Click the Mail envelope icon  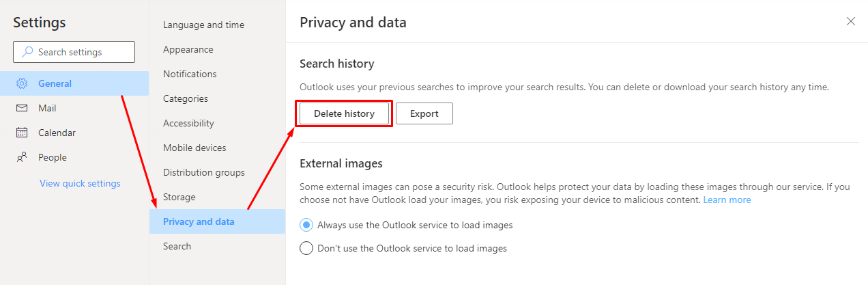coord(22,108)
